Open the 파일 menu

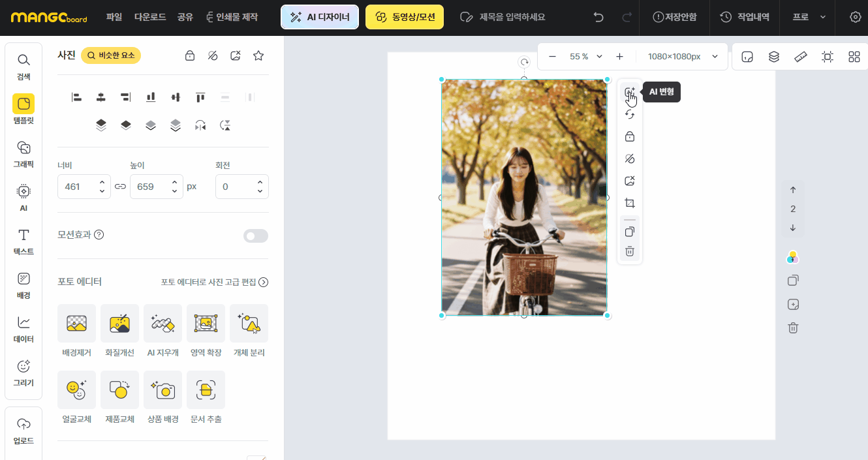(x=114, y=17)
